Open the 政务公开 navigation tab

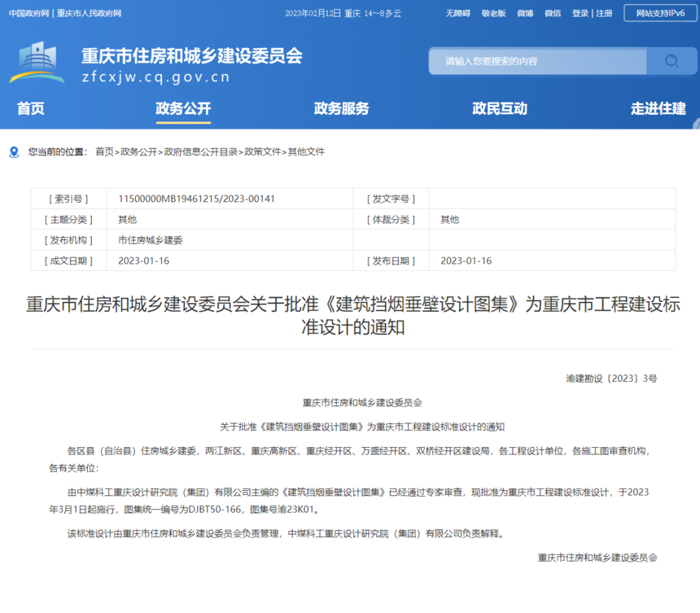pyautogui.click(x=183, y=108)
